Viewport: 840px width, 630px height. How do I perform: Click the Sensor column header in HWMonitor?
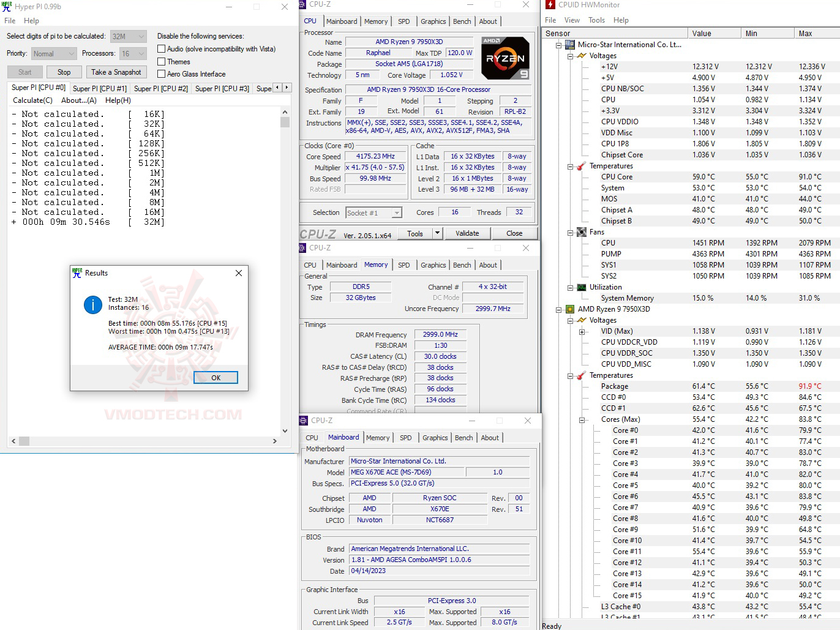point(614,33)
